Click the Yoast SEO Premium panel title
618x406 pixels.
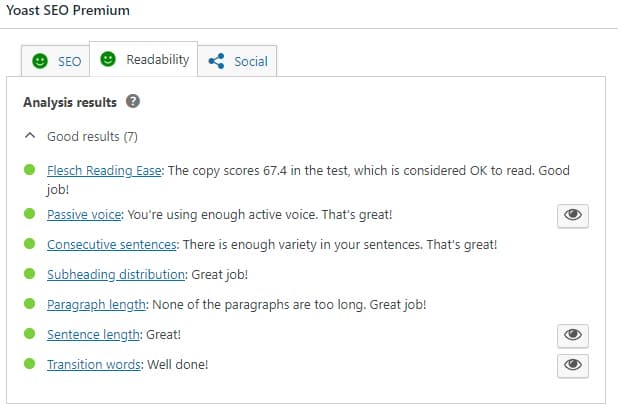[x=68, y=11]
